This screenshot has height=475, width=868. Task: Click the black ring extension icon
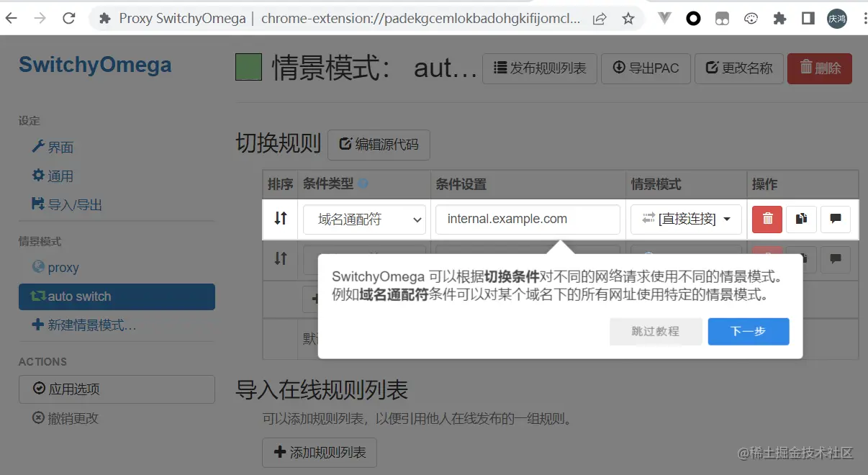[693, 19]
